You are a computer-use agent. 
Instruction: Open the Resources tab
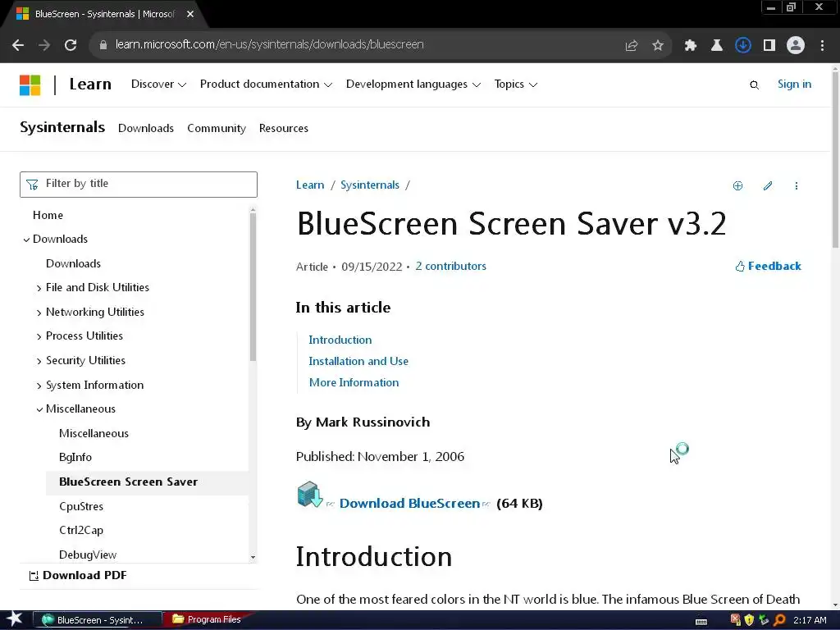click(283, 128)
